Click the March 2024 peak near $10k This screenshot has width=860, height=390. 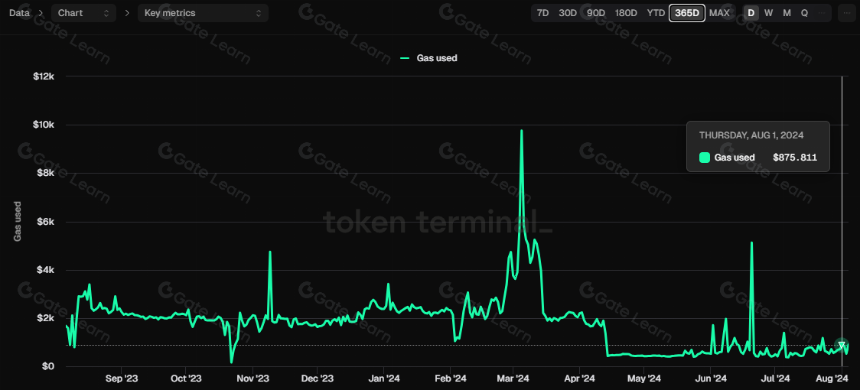521,131
